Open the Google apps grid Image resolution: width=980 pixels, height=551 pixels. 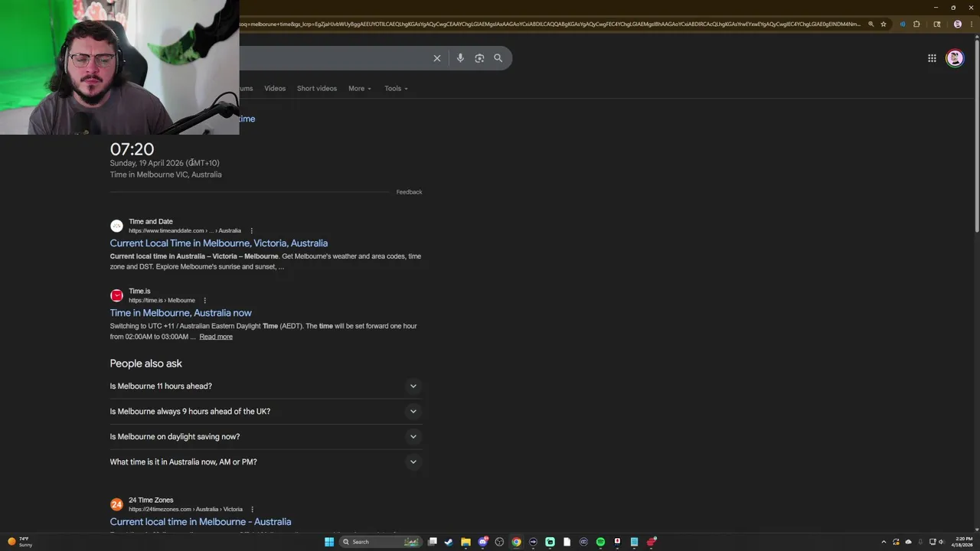tap(932, 58)
